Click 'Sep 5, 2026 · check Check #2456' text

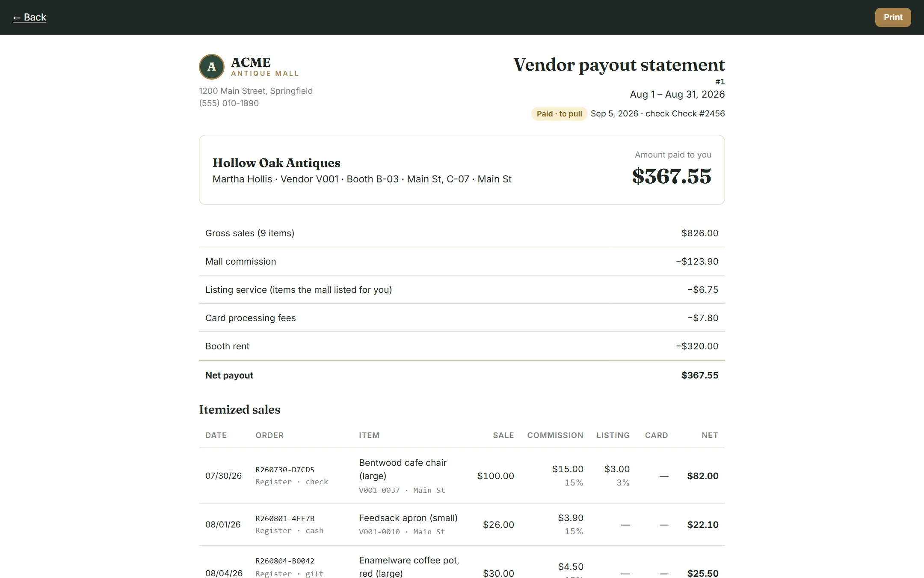coord(657,113)
